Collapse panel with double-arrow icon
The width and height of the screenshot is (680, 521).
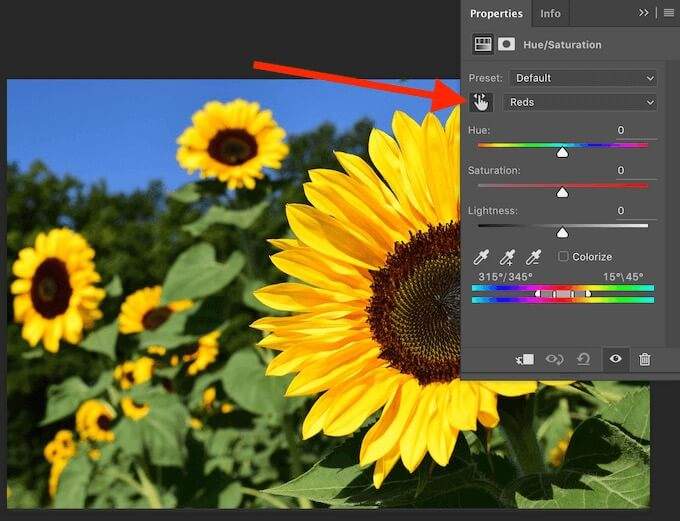(x=644, y=13)
